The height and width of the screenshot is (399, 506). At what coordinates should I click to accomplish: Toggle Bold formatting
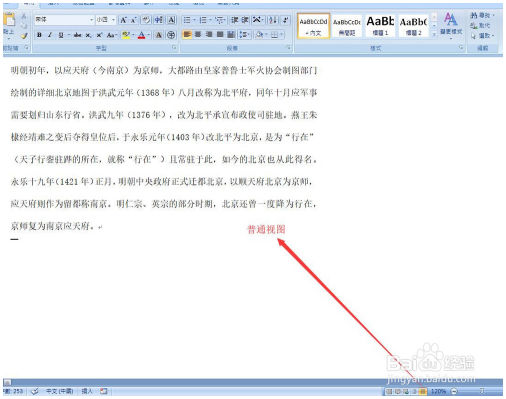pyautogui.click(x=39, y=35)
